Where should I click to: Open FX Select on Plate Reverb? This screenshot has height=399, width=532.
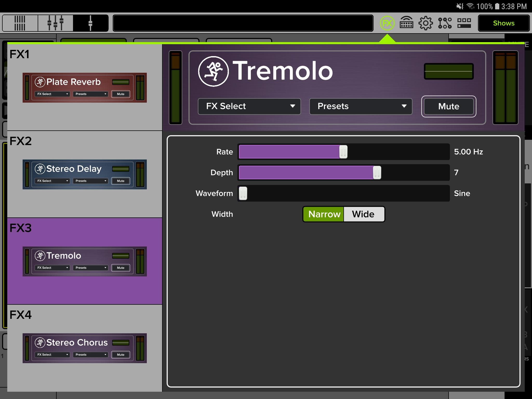[x=52, y=94]
